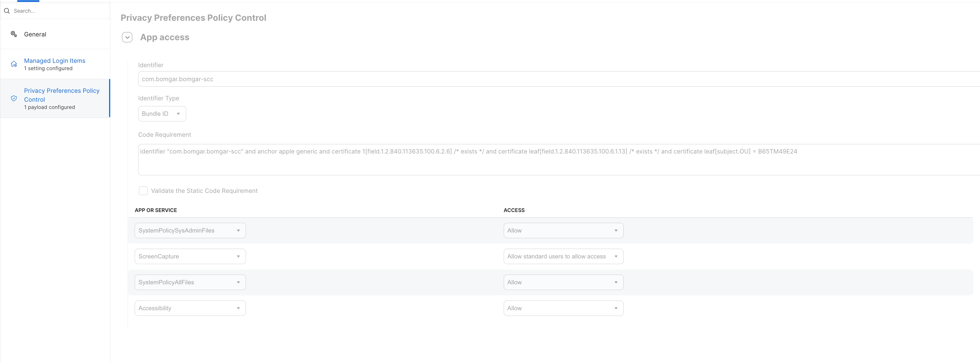Collapse the App access section chevron
Viewport: 980px width, 362px height.
[x=127, y=37]
